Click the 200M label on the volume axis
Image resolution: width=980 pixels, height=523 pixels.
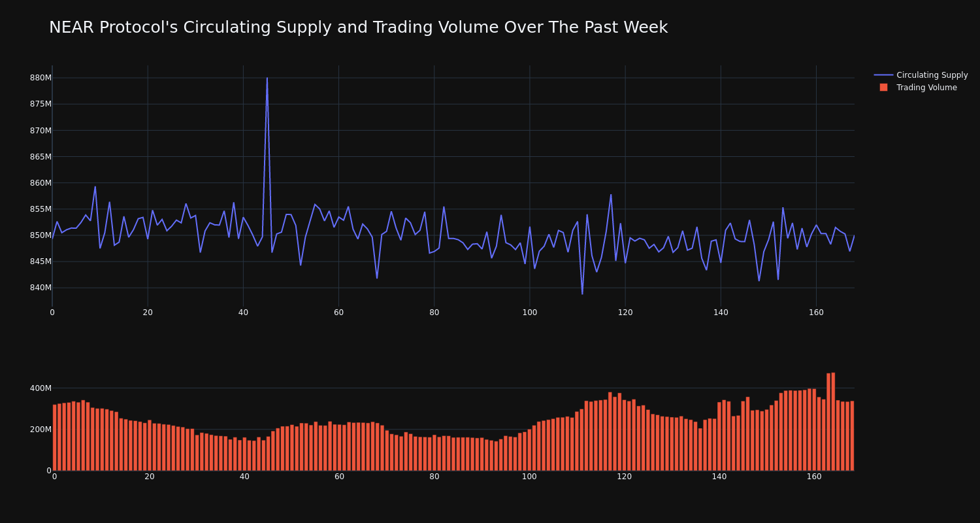(x=41, y=430)
